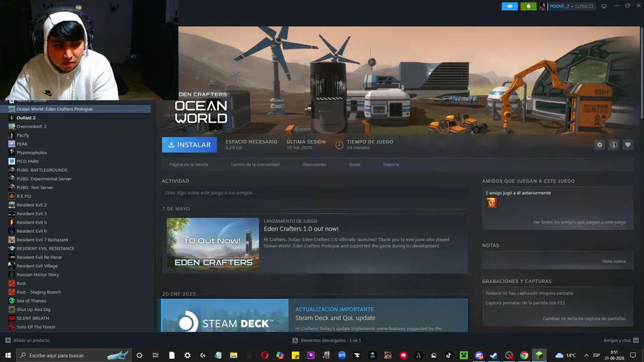This screenshot has height=362, width=644.
Task: Open the weather widget showing 14°C
Action: (x=566, y=355)
